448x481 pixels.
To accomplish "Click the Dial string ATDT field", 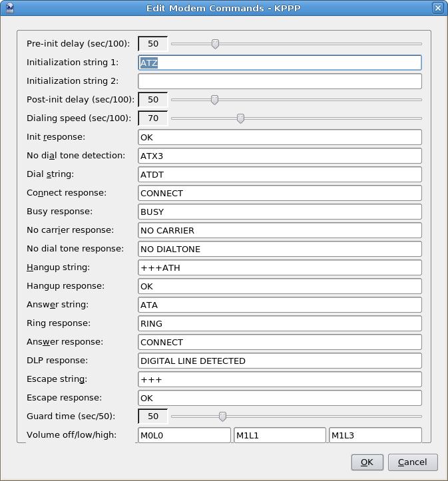I will point(280,174).
